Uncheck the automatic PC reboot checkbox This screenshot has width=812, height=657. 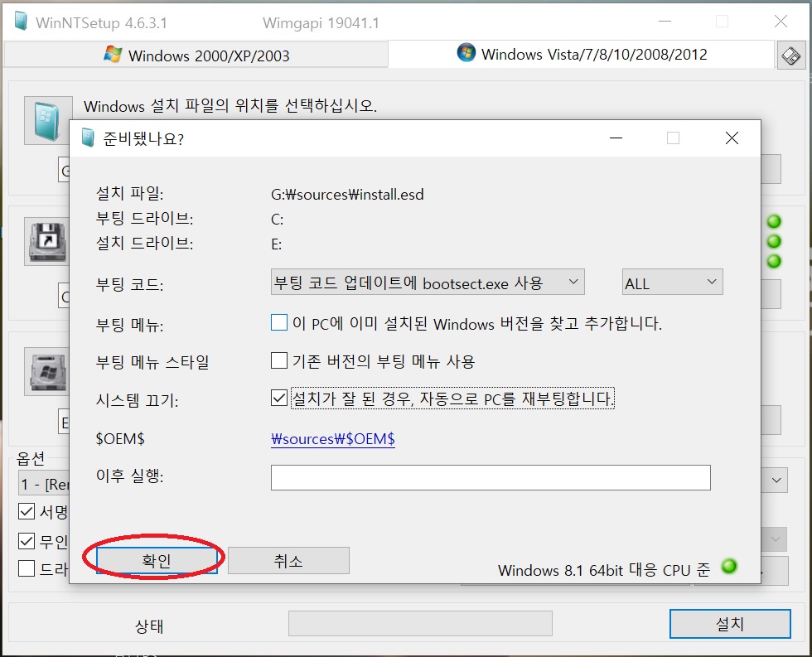(279, 399)
